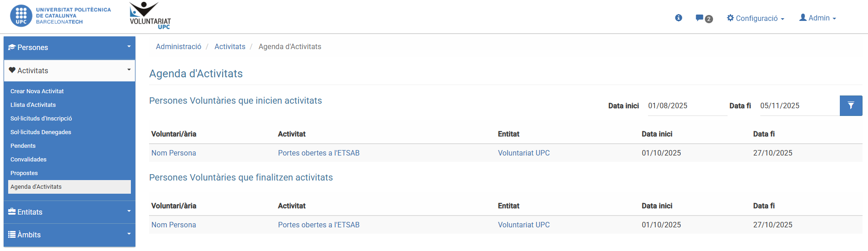Click the info circle icon in header

point(678,18)
